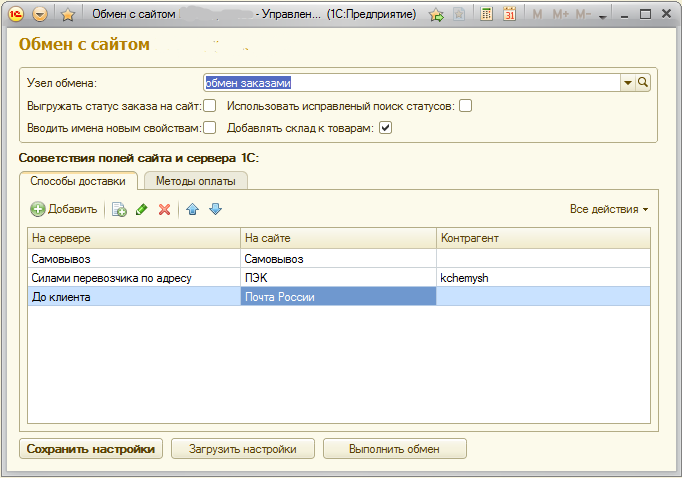Select the До клиента cell
This screenshot has height=478, width=682.
134,297
